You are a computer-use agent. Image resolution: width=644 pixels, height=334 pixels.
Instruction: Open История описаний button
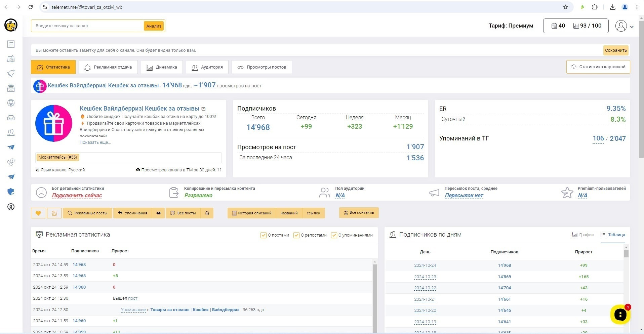(252, 213)
